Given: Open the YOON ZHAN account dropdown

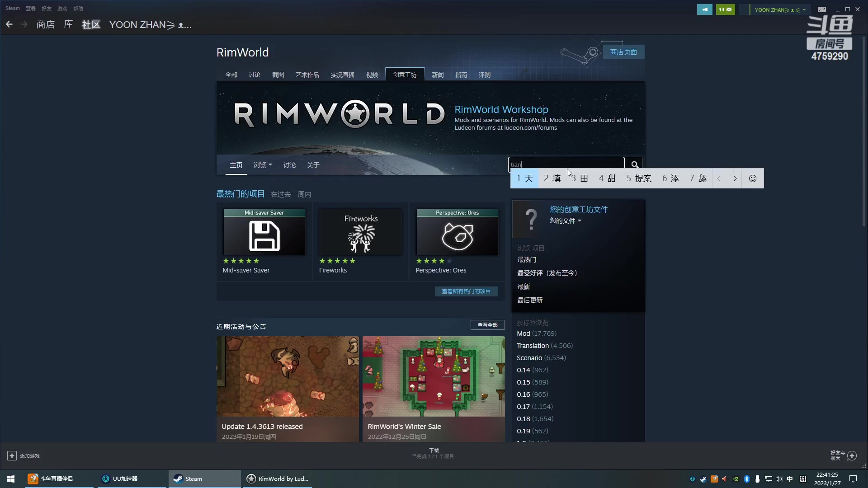Looking at the screenshot, I should 780,9.
